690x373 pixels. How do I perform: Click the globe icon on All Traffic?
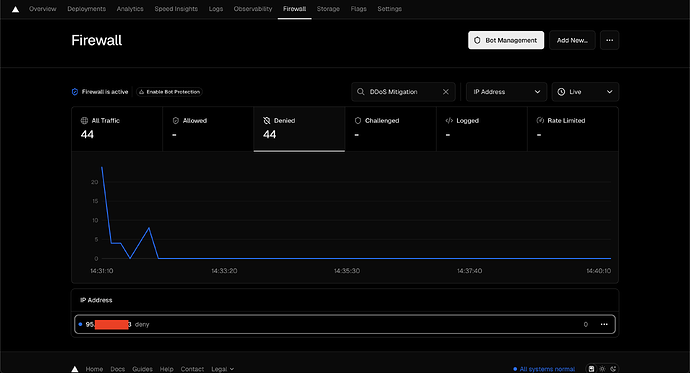84,121
